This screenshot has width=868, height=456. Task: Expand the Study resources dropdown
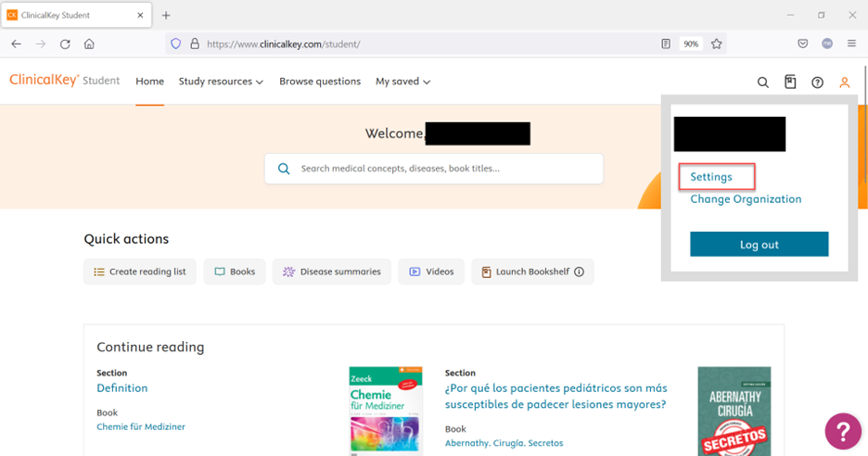(x=221, y=82)
